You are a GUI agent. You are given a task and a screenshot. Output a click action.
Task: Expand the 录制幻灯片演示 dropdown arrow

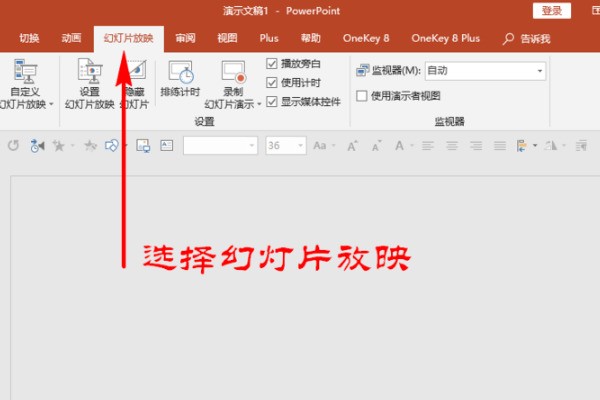point(259,104)
